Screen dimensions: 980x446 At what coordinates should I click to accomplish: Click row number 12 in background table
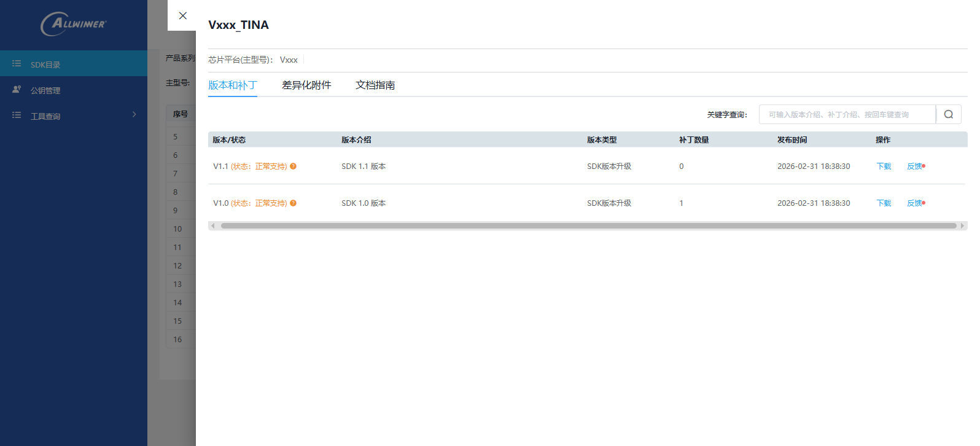[177, 266]
